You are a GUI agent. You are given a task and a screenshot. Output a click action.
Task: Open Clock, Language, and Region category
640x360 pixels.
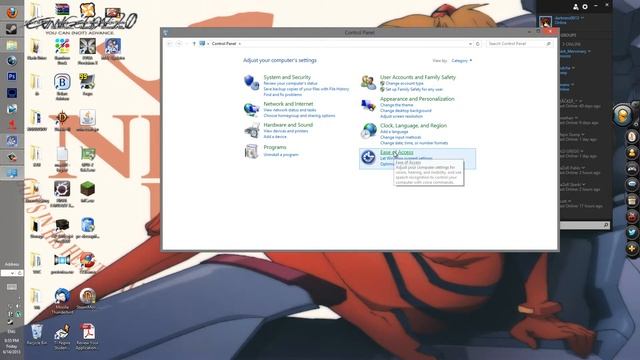tap(413, 126)
